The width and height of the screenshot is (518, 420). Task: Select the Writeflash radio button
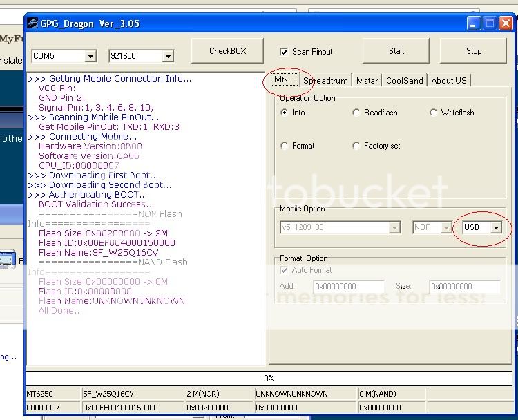click(x=433, y=113)
